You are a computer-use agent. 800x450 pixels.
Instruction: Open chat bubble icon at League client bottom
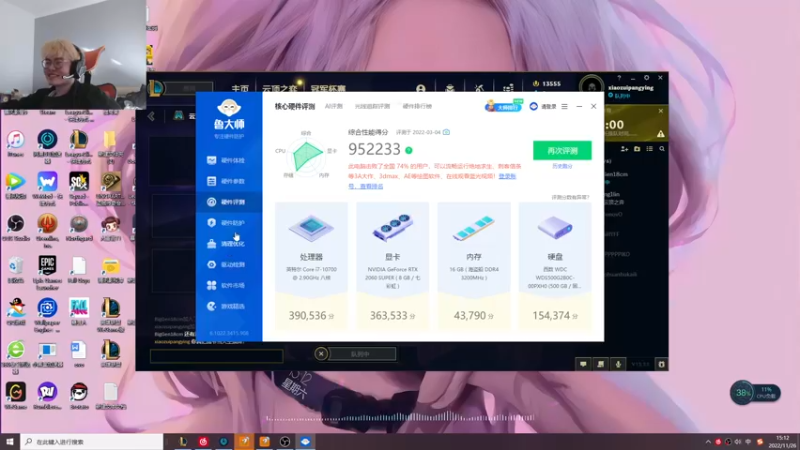(583, 364)
